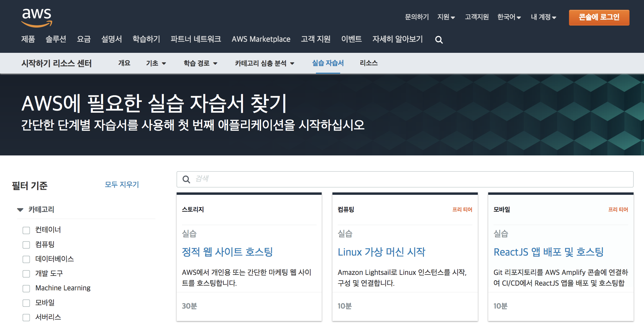
Task: Click into the 검색 input field
Action: 405,179
